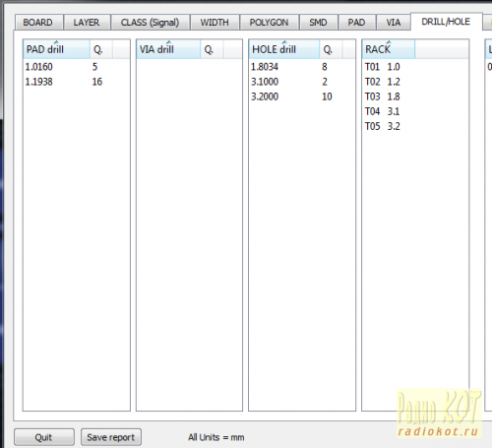Screen dimensions: 492x448
Task: Switch to the POLYGON tab
Action: point(270,23)
